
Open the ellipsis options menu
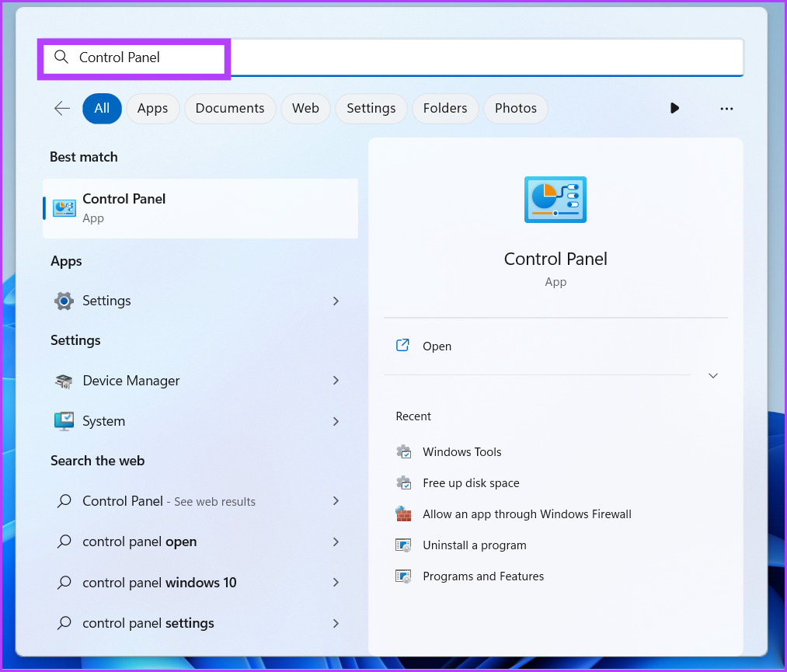pos(726,109)
